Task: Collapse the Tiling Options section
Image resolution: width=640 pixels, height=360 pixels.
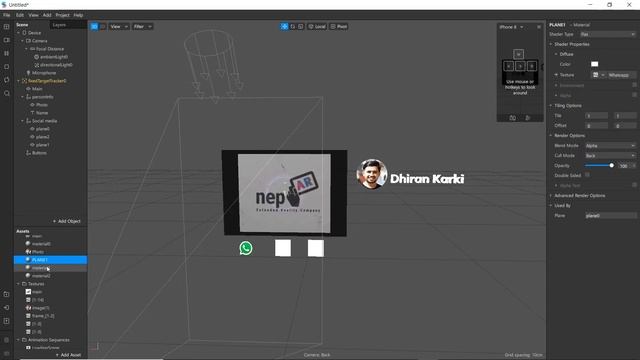Action: click(551, 106)
